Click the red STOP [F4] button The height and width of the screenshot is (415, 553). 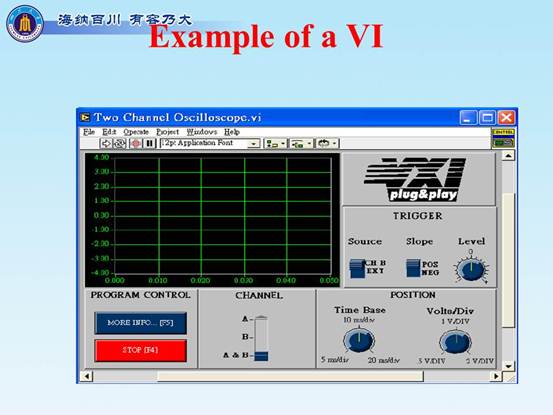coord(140,350)
